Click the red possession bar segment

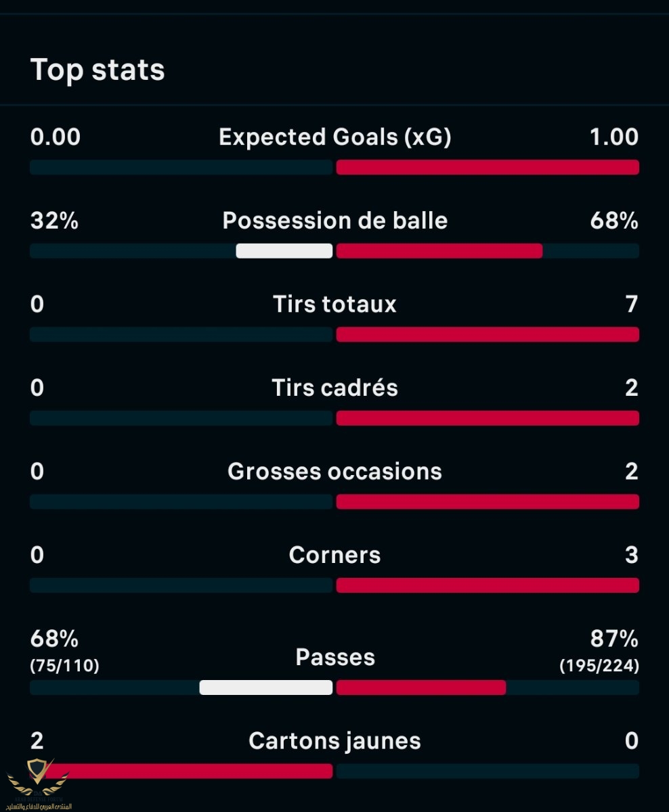439,251
